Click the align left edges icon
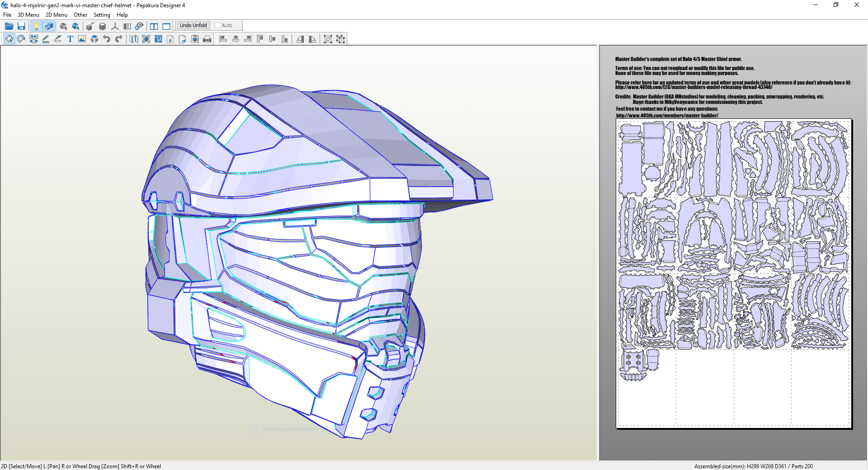Viewport: 868px width, 470px height. coord(223,39)
